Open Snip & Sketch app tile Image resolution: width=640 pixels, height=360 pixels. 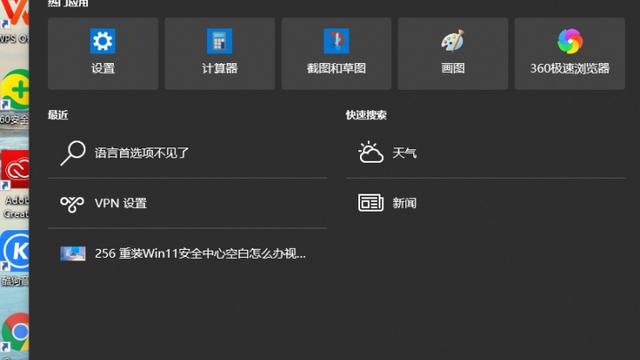(x=336, y=53)
